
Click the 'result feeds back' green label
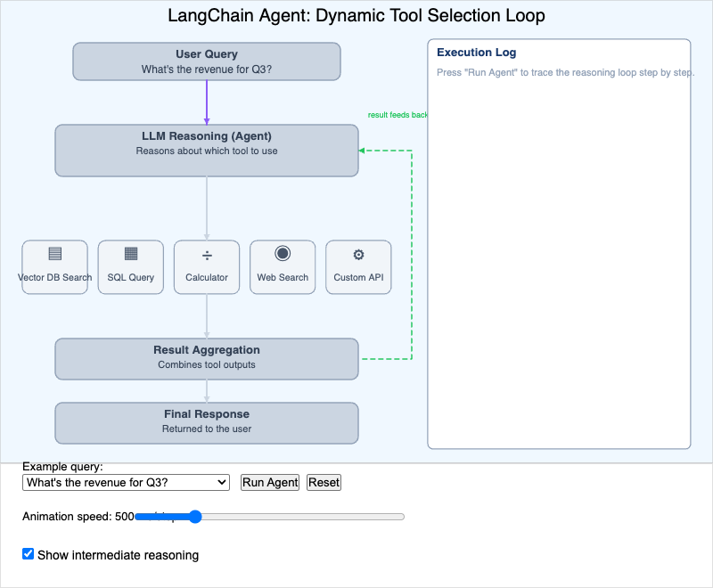[397, 115]
